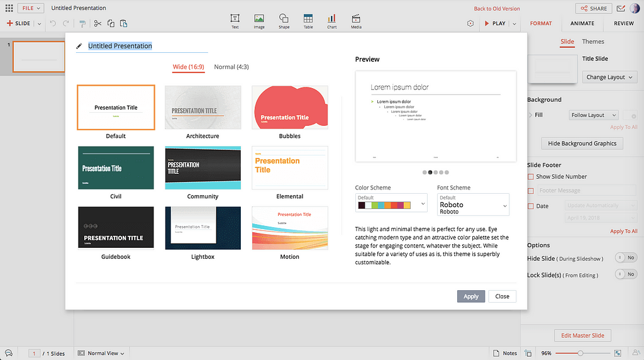Select the Motion theme thumbnail
This screenshot has width=644, height=360.
289,228
